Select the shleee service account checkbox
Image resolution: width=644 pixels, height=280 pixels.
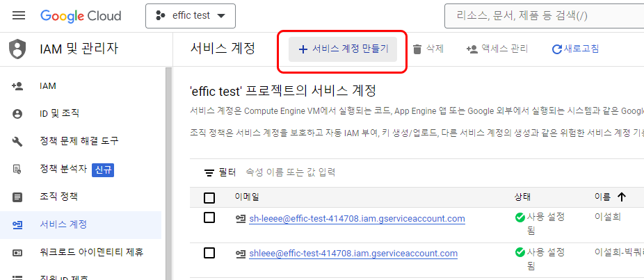pyautogui.click(x=209, y=253)
